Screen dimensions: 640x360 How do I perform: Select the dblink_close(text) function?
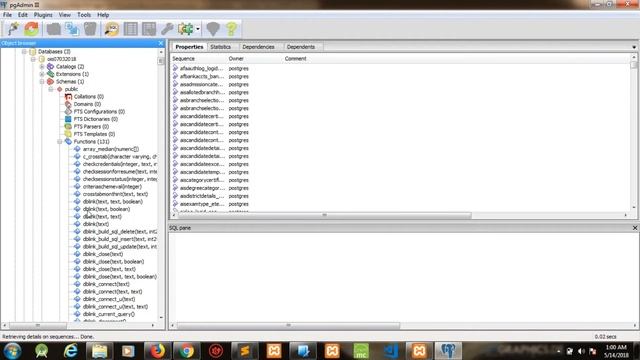(103, 254)
